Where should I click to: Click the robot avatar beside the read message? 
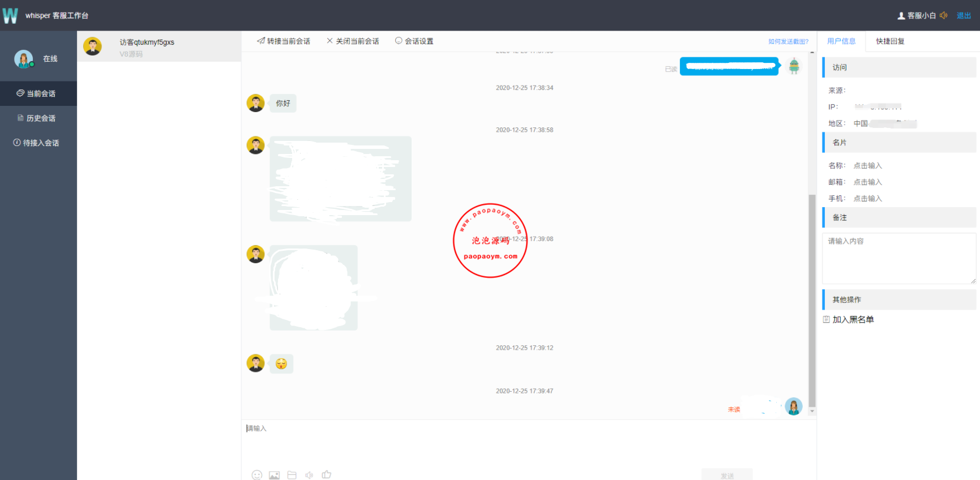[x=794, y=66]
